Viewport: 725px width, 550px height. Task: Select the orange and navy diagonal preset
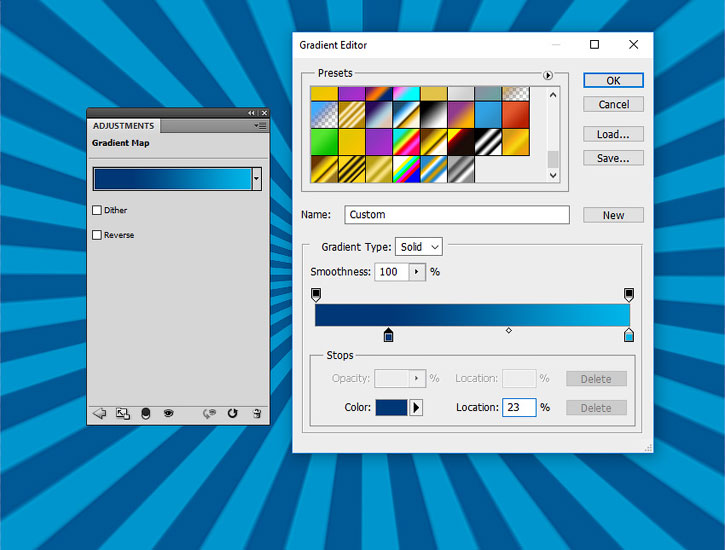[x=379, y=94]
